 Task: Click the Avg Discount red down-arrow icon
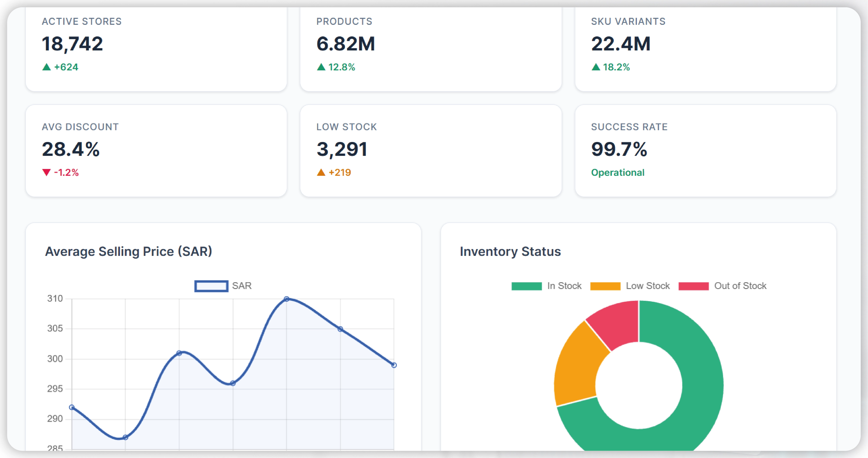coord(46,172)
